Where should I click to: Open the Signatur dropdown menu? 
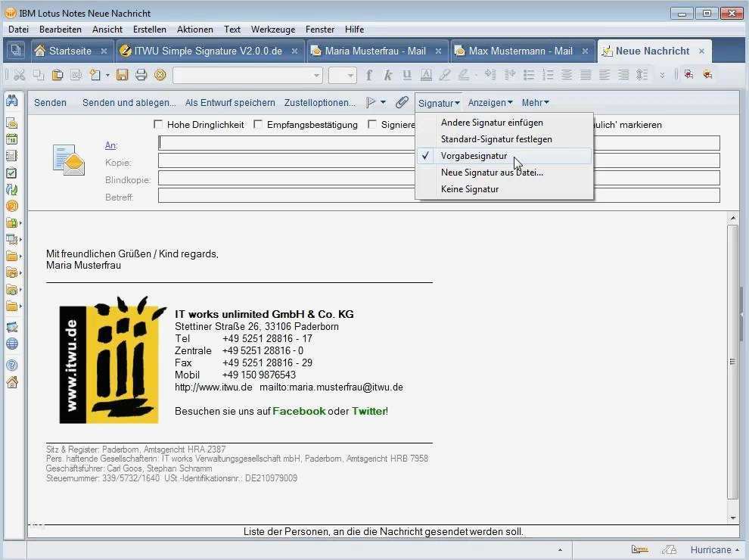[437, 102]
